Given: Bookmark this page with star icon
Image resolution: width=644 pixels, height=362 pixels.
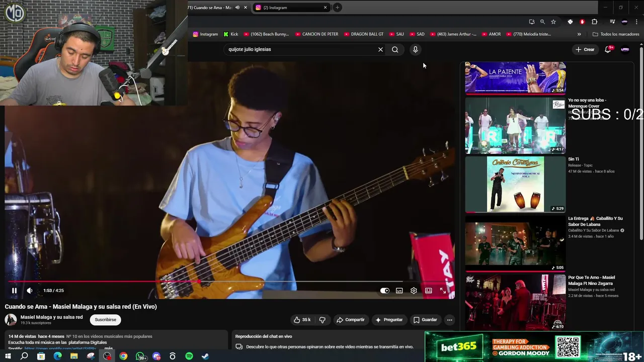Looking at the screenshot, I should pyautogui.click(x=553, y=22).
